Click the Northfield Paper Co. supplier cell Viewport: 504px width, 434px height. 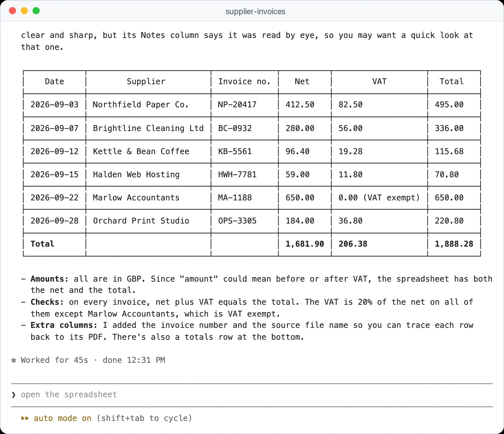pos(140,105)
